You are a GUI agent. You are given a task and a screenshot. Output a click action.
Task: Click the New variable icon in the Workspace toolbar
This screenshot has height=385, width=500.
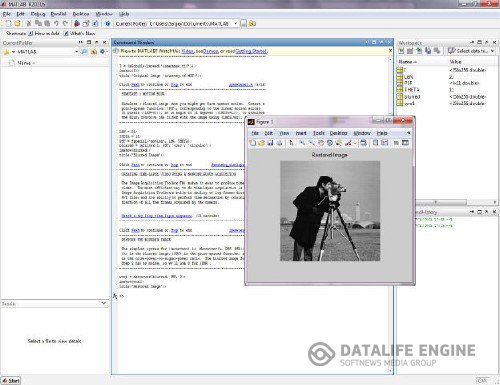click(x=401, y=51)
